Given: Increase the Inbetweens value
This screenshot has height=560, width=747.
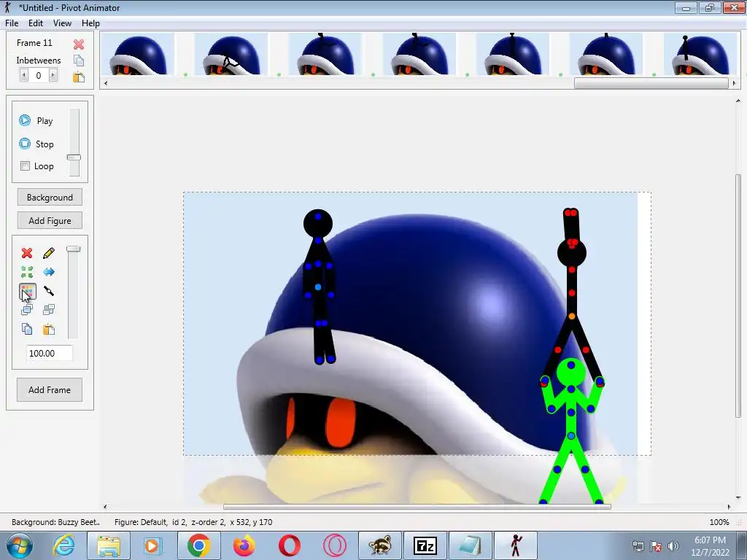Looking at the screenshot, I should click(53, 75).
